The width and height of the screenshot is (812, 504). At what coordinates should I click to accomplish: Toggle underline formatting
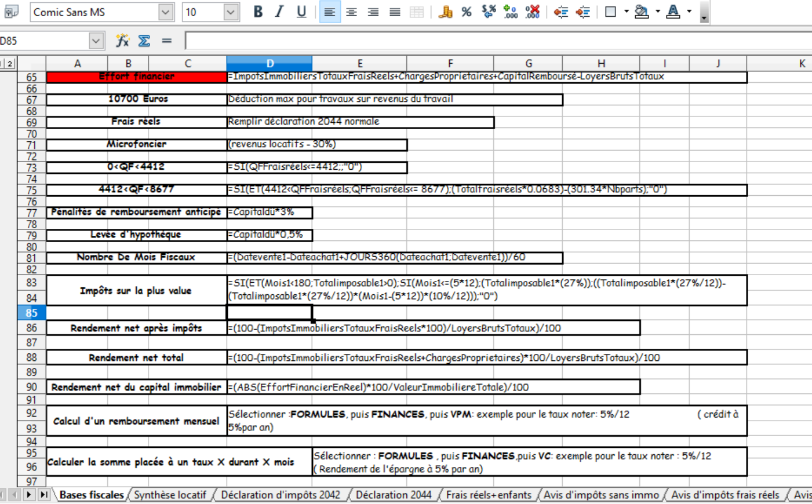click(x=301, y=12)
